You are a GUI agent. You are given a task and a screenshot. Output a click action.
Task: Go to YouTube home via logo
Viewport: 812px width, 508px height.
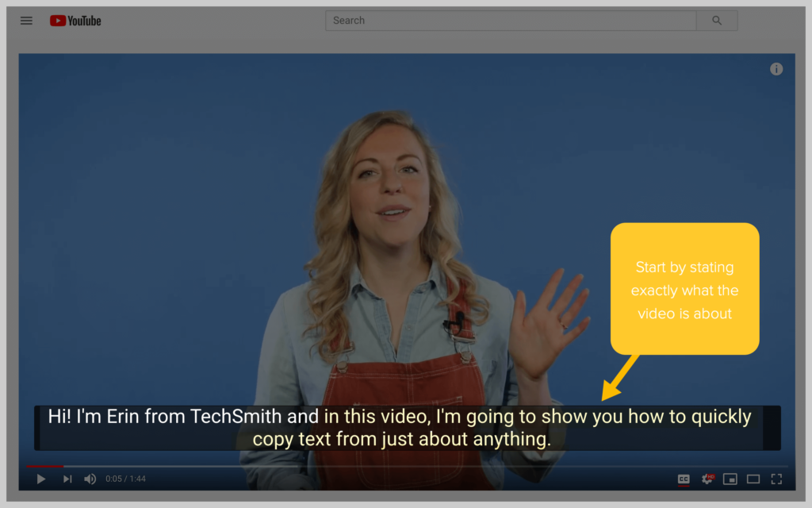75,21
